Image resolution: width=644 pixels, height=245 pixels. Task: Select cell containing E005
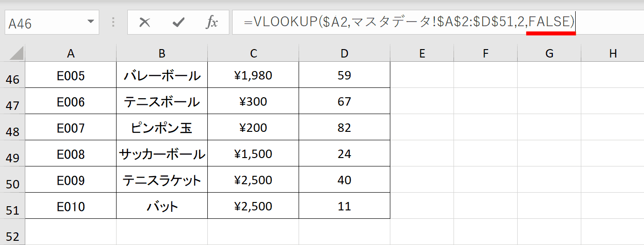[x=71, y=75]
